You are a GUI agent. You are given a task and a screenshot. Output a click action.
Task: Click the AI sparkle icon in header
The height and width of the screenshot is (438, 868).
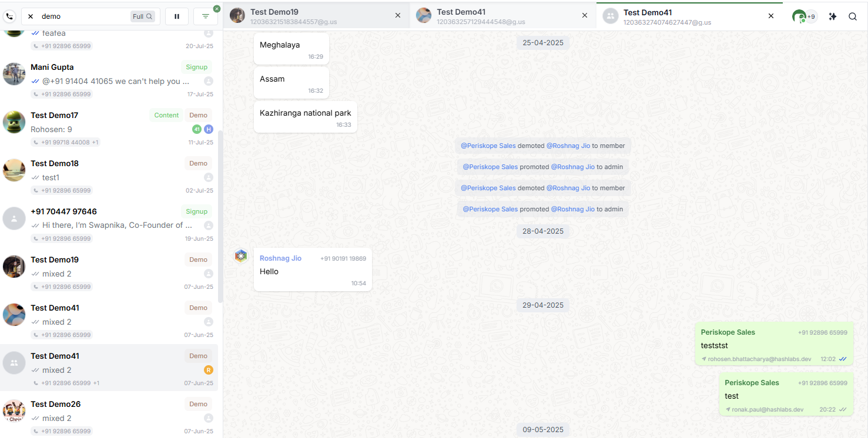pyautogui.click(x=832, y=16)
